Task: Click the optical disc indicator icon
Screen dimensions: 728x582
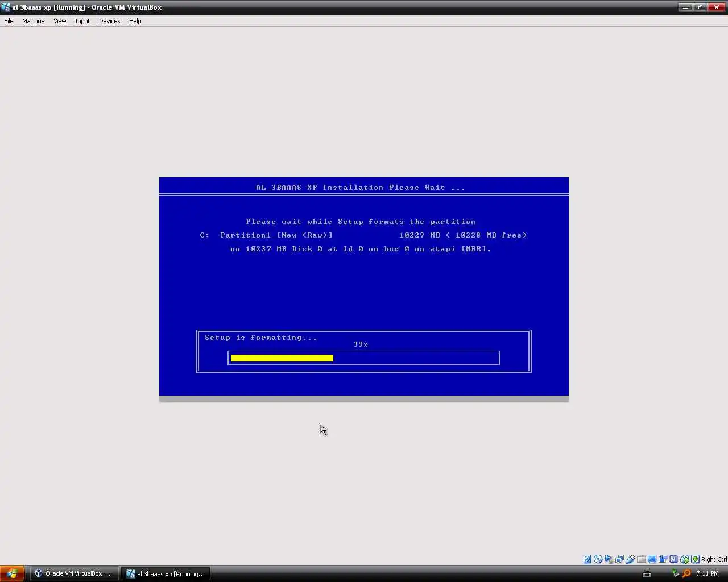Action: point(598,559)
